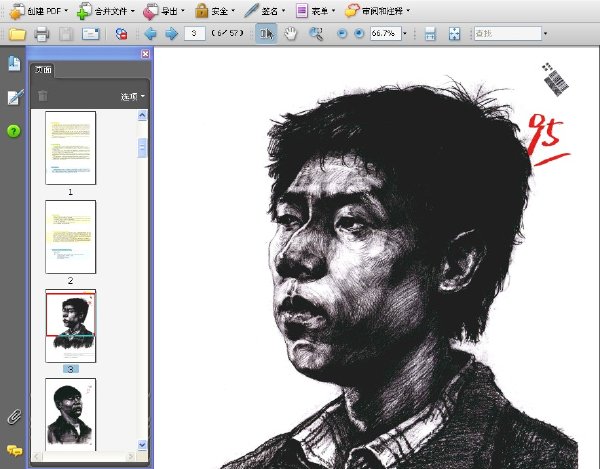Screen dimensions: 600x469
Task: Open the Signatures panel pen icon
Action: [x=15, y=97]
